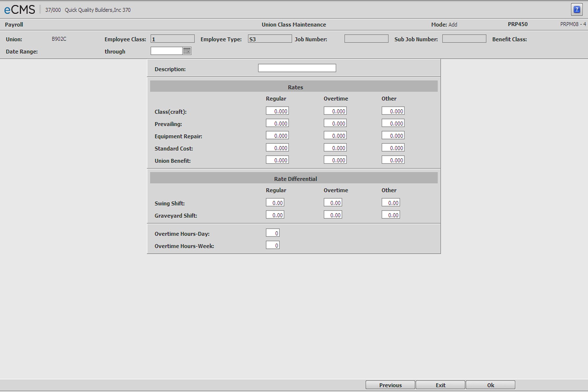Image resolution: width=588 pixels, height=392 pixels.
Task: Click the Overtime Hours-Week field
Action: pos(272,245)
